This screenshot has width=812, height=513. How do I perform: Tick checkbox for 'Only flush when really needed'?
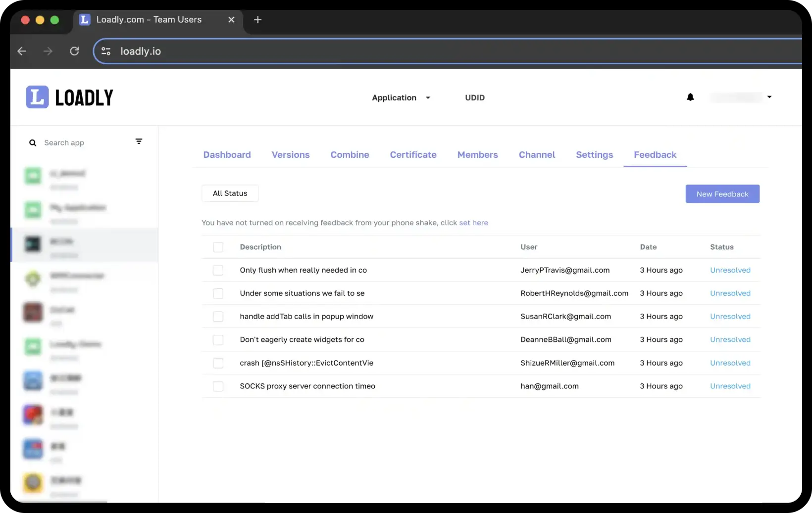tap(218, 270)
